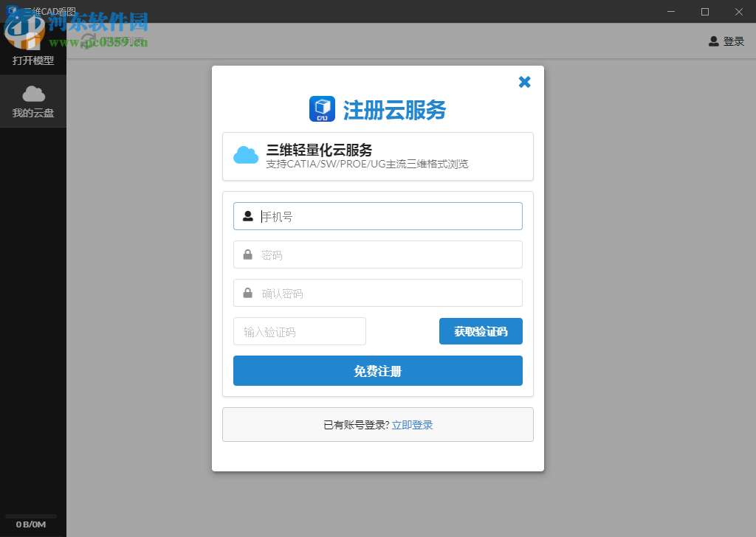Click the app logo in the title bar
Image resolution: width=756 pixels, height=537 pixels.
click(x=13, y=11)
